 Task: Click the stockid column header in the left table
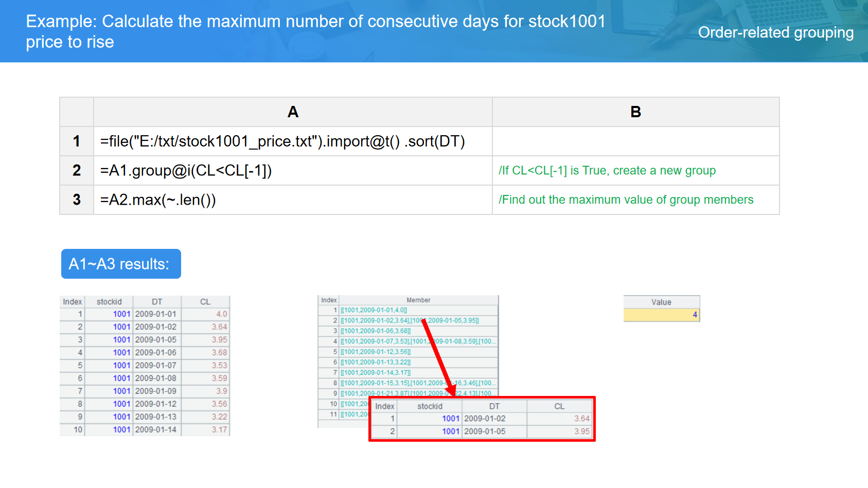click(x=109, y=302)
